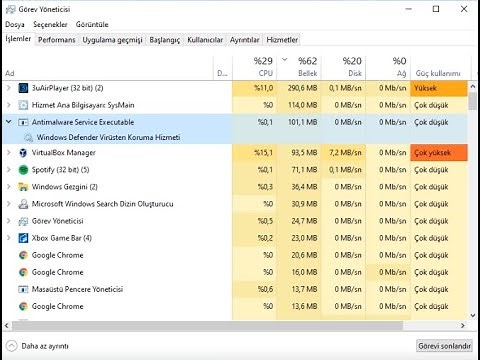Screen dimensions: 480x360
Task: Click the 290,6 MB memory value
Action: [302, 88]
